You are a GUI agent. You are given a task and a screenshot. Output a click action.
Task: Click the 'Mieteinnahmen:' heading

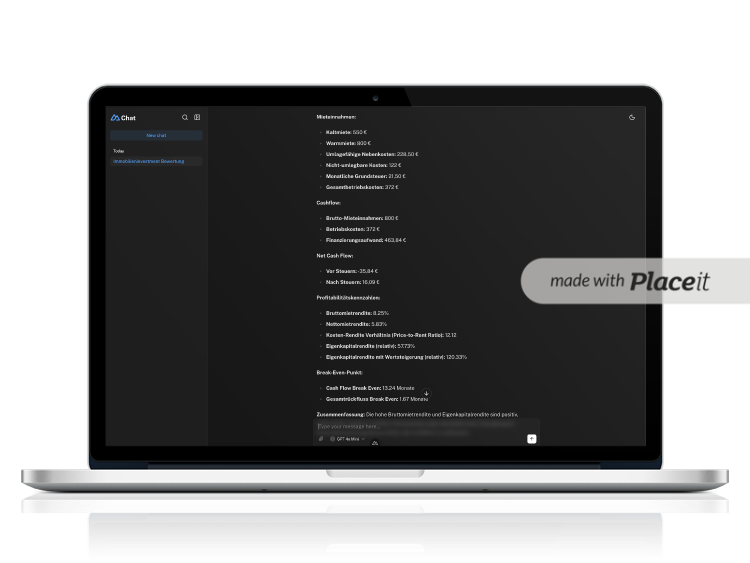point(336,117)
